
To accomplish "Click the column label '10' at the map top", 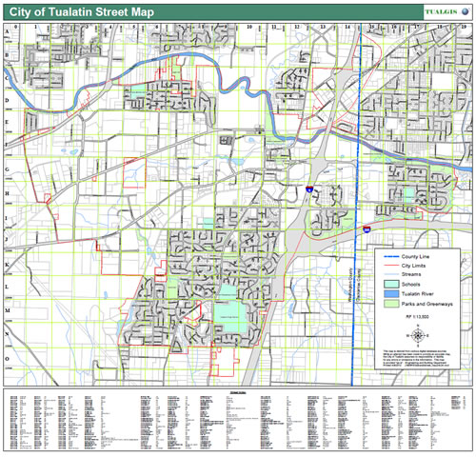I will point(249,27).
